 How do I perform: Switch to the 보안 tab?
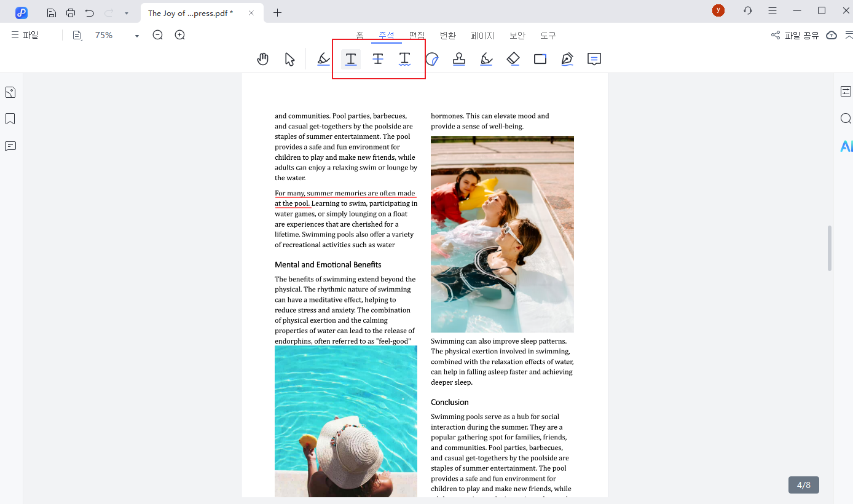tap(517, 36)
